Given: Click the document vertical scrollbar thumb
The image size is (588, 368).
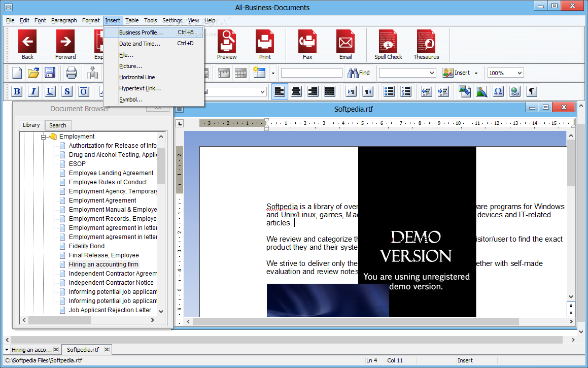Looking at the screenshot, I should click(x=571, y=163).
